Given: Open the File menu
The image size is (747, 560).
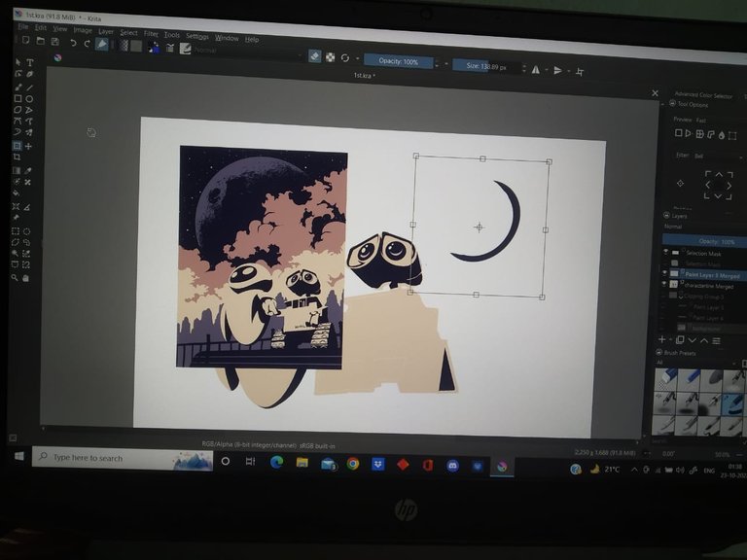Looking at the screenshot, I should click(x=23, y=26).
